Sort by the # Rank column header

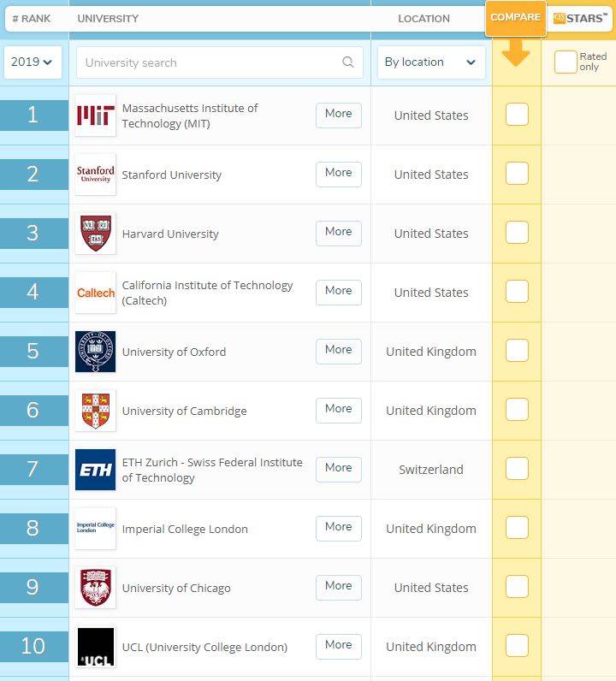coord(31,18)
